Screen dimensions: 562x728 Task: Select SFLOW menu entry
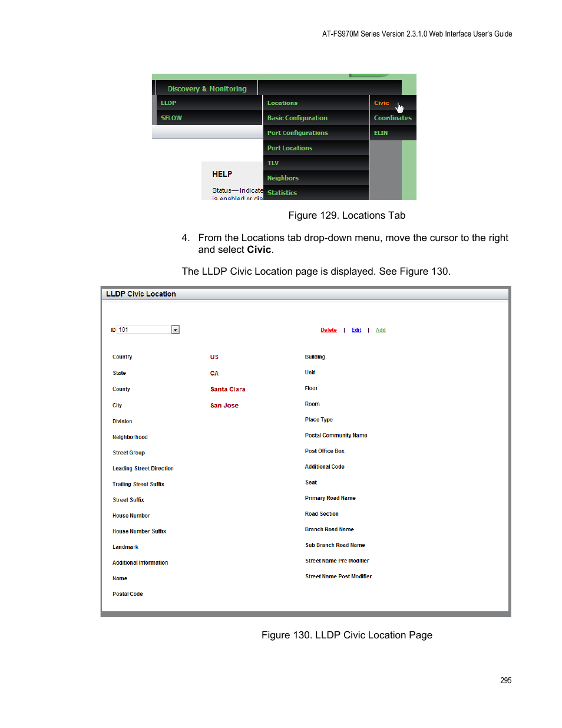pyautogui.click(x=209, y=118)
